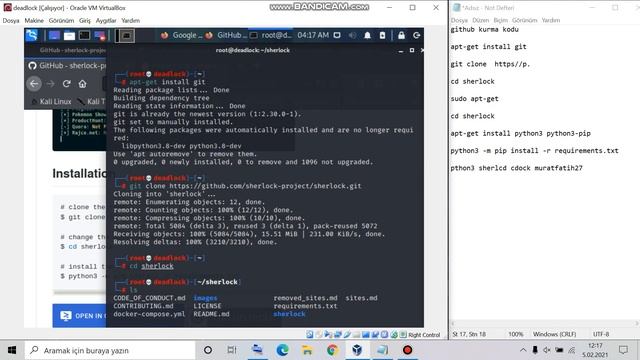Open Notepad Biçim menu
The width and height of the screenshot is (640, 360).
(501, 20)
